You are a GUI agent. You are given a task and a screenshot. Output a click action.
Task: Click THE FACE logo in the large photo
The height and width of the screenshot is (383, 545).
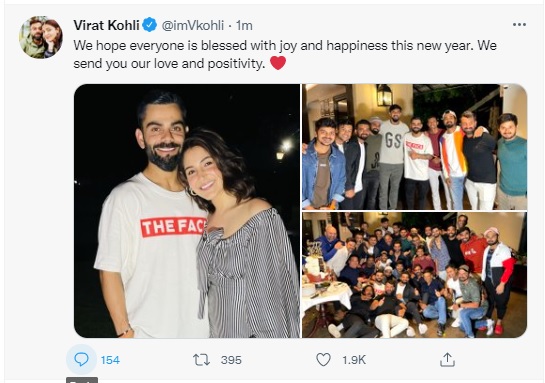click(173, 227)
